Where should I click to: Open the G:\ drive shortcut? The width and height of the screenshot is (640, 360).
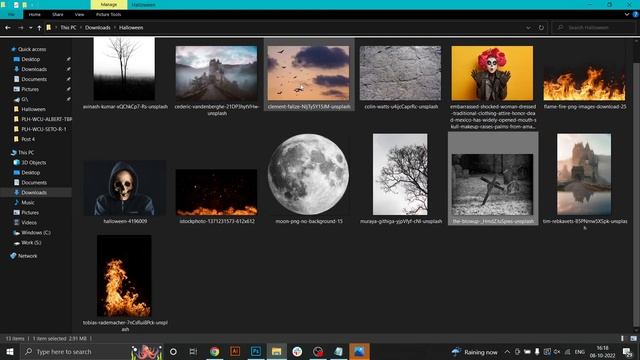pyautogui.click(x=24, y=99)
